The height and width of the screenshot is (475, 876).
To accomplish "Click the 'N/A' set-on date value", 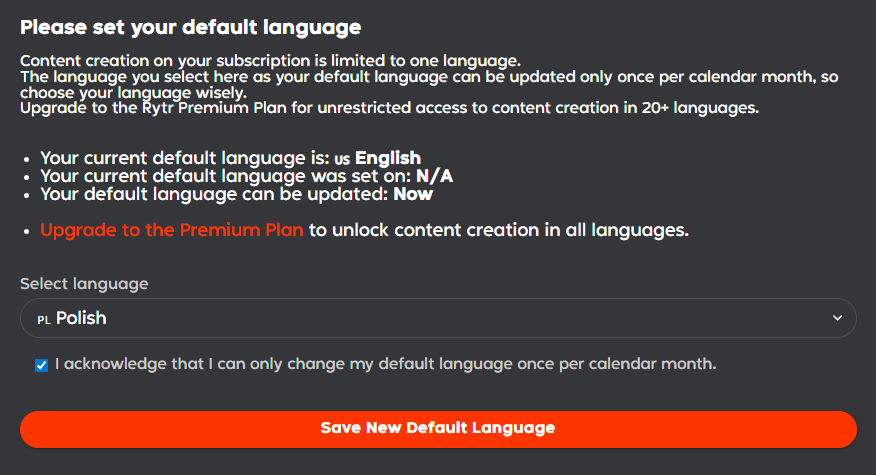I will 434,175.
